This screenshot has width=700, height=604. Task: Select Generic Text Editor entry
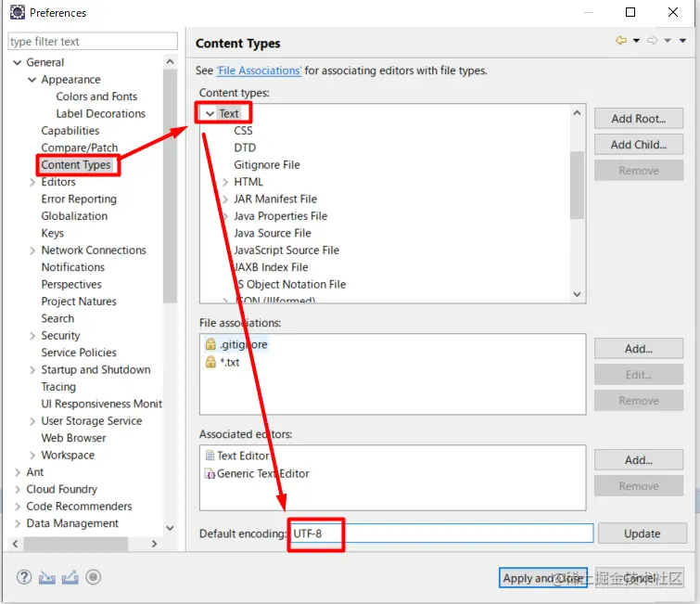tap(263, 473)
